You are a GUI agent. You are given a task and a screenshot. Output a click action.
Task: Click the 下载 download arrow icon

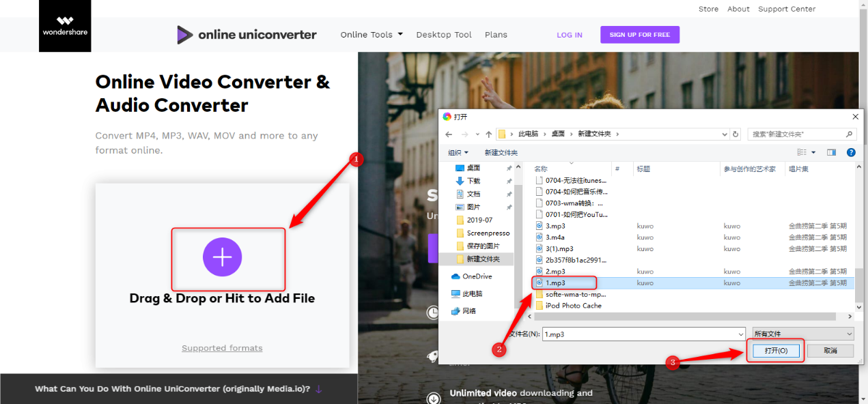pyautogui.click(x=460, y=181)
